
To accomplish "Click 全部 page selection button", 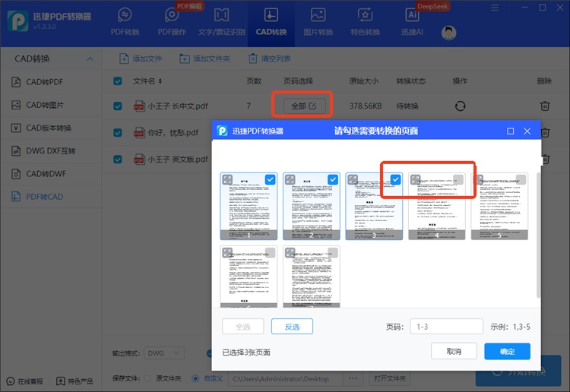I will (303, 106).
